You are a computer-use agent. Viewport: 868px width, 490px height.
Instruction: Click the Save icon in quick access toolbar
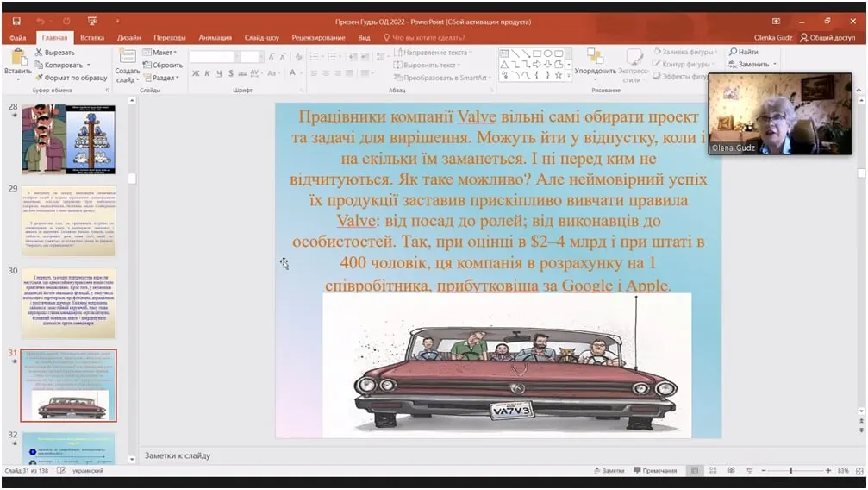point(16,21)
